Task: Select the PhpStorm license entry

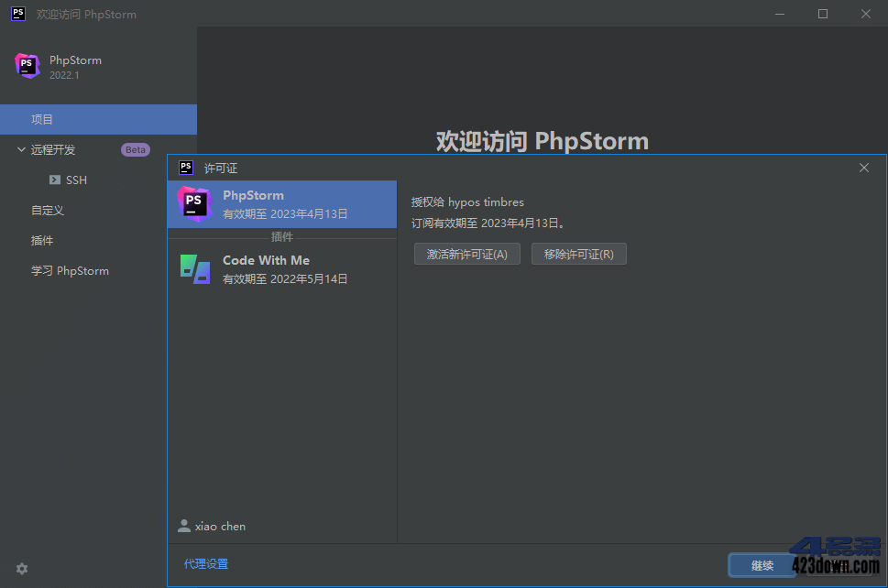Action: pos(275,202)
